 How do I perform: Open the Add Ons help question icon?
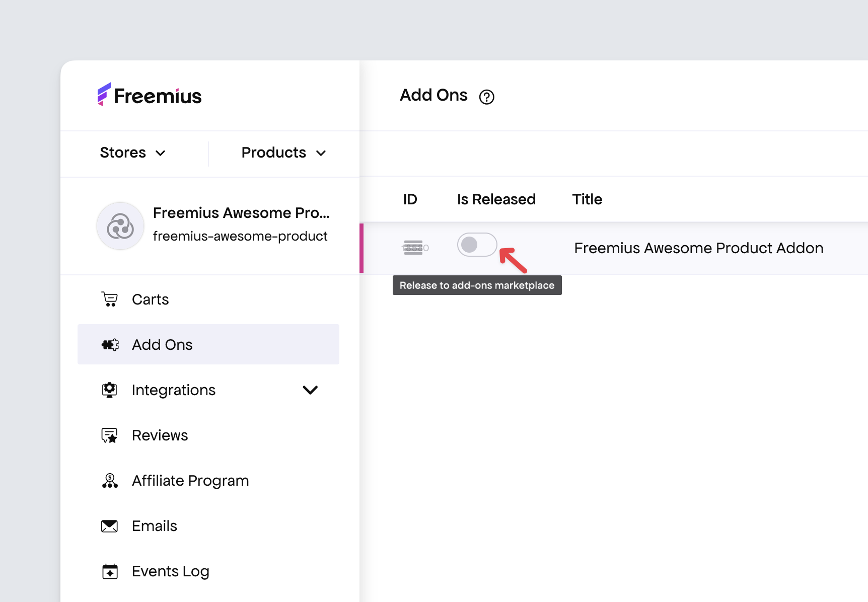click(x=486, y=97)
